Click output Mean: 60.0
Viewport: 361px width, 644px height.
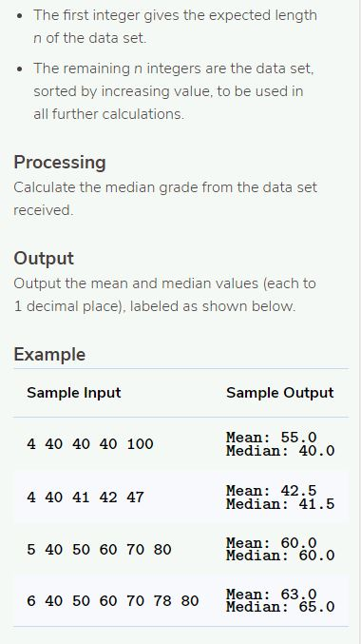pos(271,542)
